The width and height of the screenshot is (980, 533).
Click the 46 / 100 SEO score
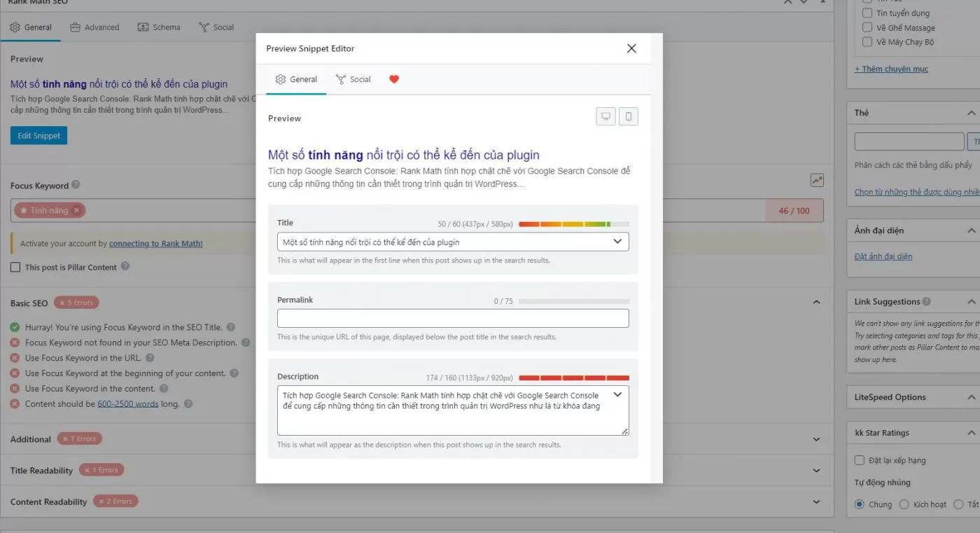pyautogui.click(x=794, y=210)
